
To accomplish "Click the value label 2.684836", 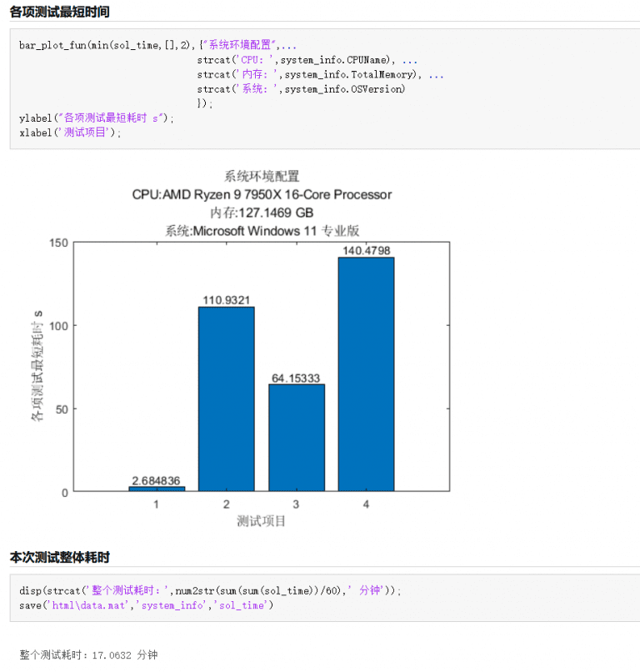I will 156,481.
